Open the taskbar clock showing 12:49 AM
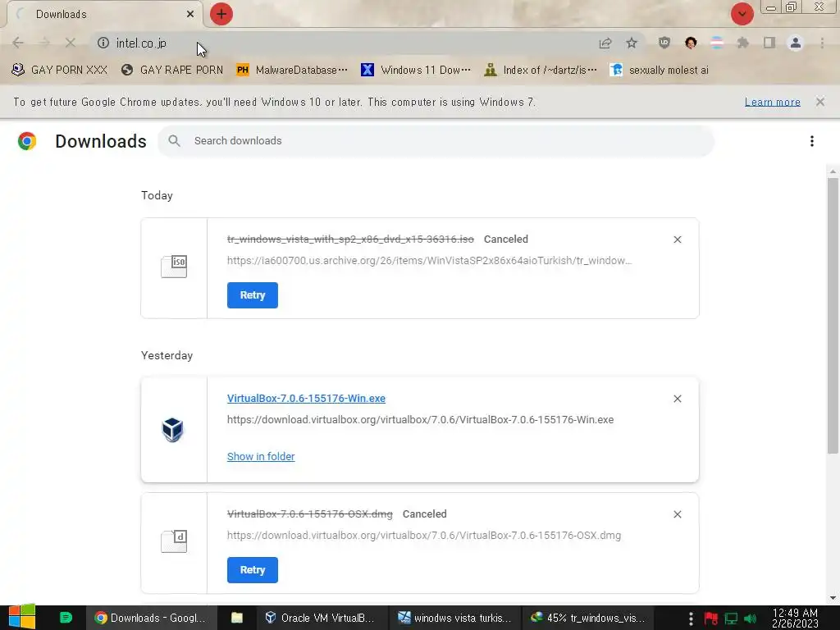 pyautogui.click(x=795, y=618)
